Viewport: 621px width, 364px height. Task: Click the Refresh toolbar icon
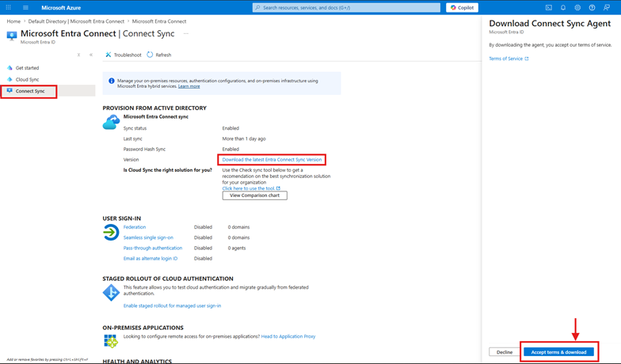[150, 55]
